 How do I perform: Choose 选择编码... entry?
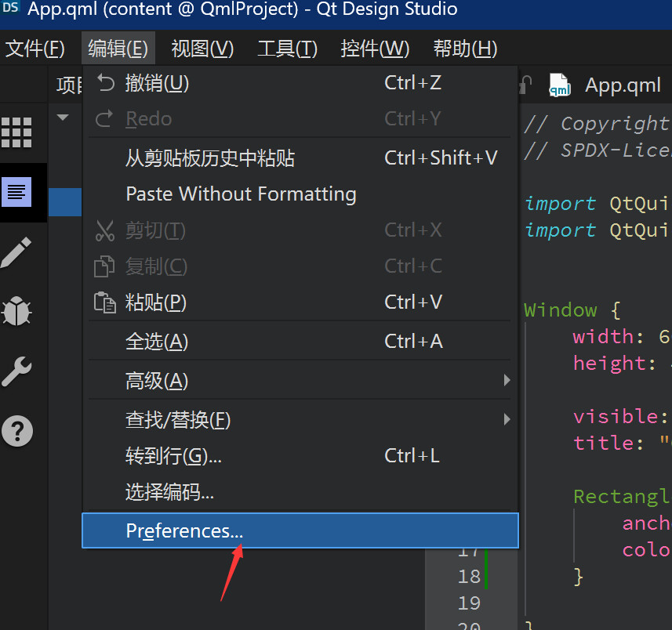[300, 491]
